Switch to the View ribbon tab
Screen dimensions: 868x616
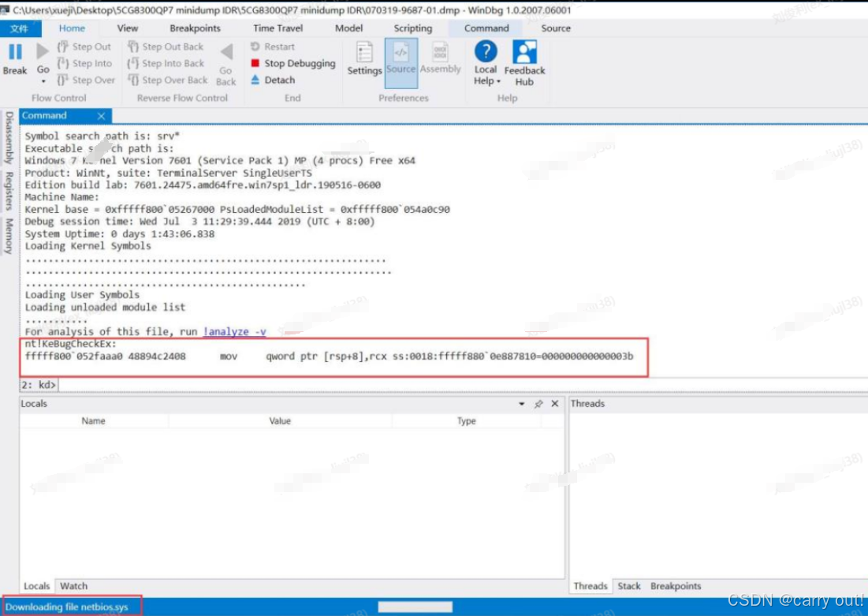[x=127, y=28]
